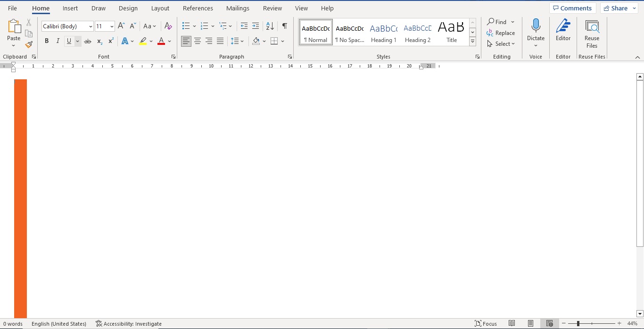Apply the text highlight color marker
644x329 pixels.
[x=143, y=41]
